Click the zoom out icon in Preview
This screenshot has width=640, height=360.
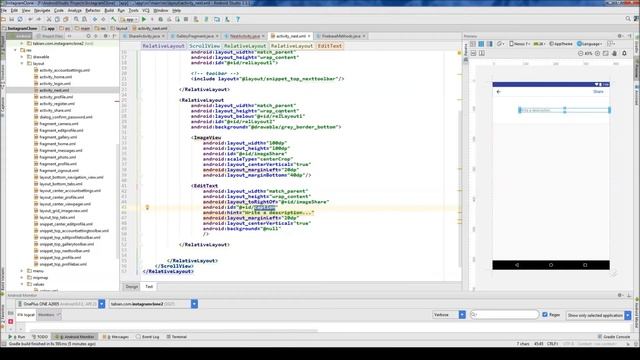click(580, 53)
